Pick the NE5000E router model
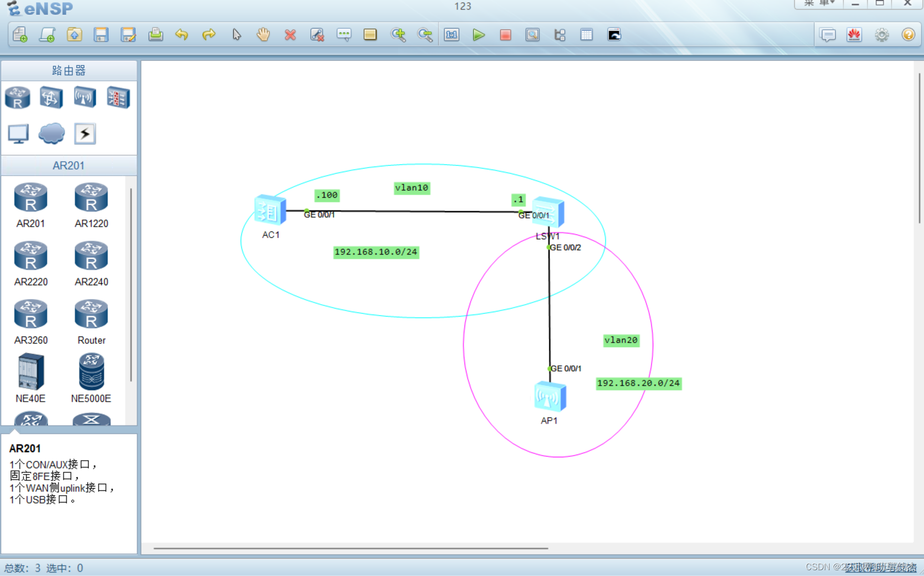This screenshot has height=576, width=924. click(91, 378)
